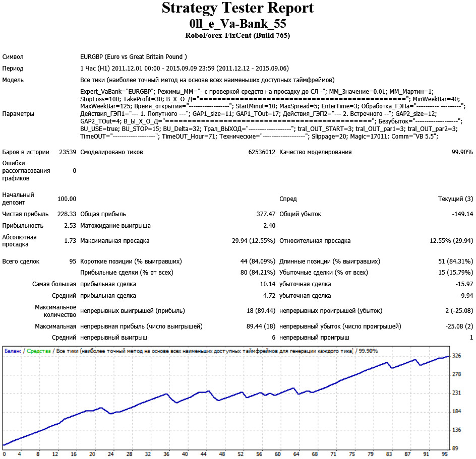This screenshot has width=476, height=459.
Task: Click the StopLoss=100; TakeProfit=30 parameter text
Action: [x=122, y=99]
